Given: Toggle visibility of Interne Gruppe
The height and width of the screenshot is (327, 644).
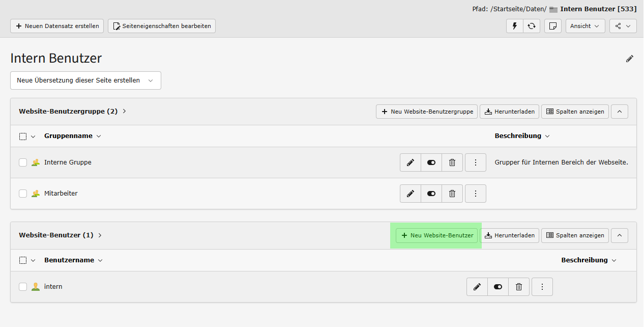Looking at the screenshot, I should pos(431,162).
